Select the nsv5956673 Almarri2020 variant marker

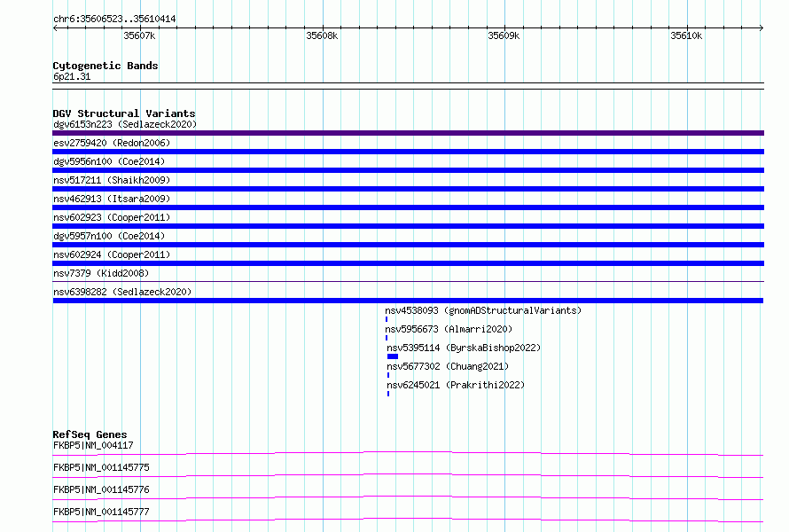pyautogui.click(x=387, y=338)
